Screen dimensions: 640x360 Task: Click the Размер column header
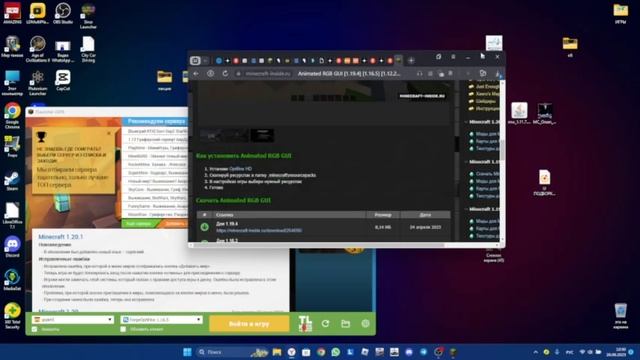(383, 215)
